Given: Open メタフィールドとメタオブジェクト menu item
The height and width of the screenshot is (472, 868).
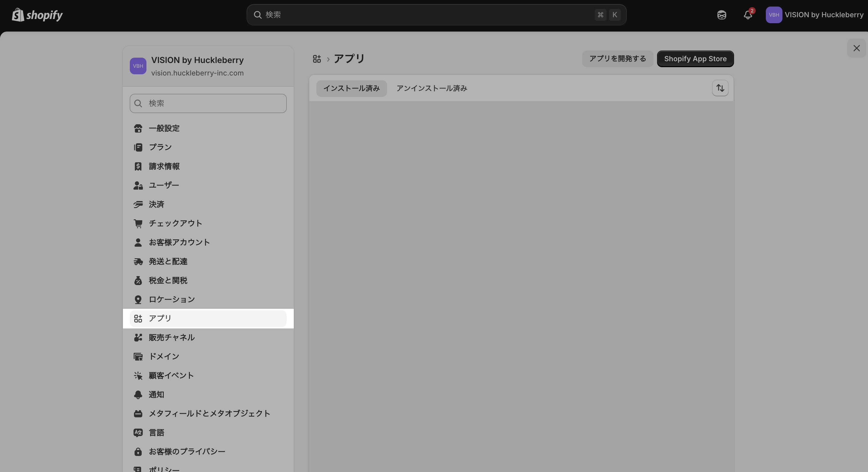Looking at the screenshot, I should [x=209, y=413].
